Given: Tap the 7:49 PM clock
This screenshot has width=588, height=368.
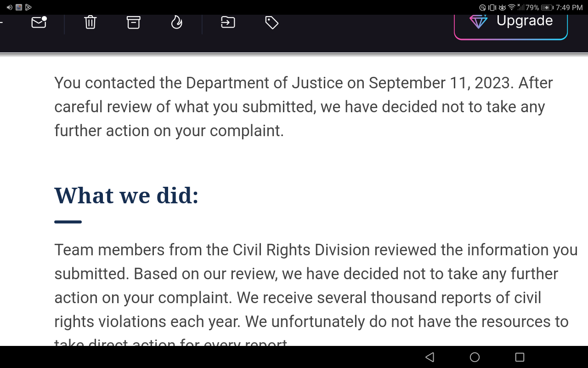Looking at the screenshot, I should (x=569, y=7).
